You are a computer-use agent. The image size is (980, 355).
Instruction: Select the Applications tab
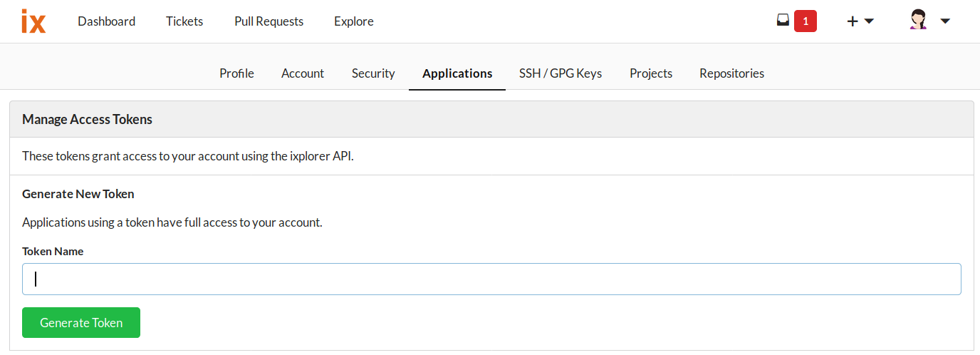[x=457, y=73]
